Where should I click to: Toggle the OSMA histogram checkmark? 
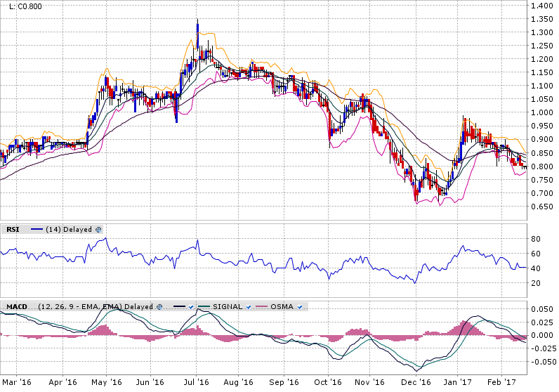[x=300, y=307]
